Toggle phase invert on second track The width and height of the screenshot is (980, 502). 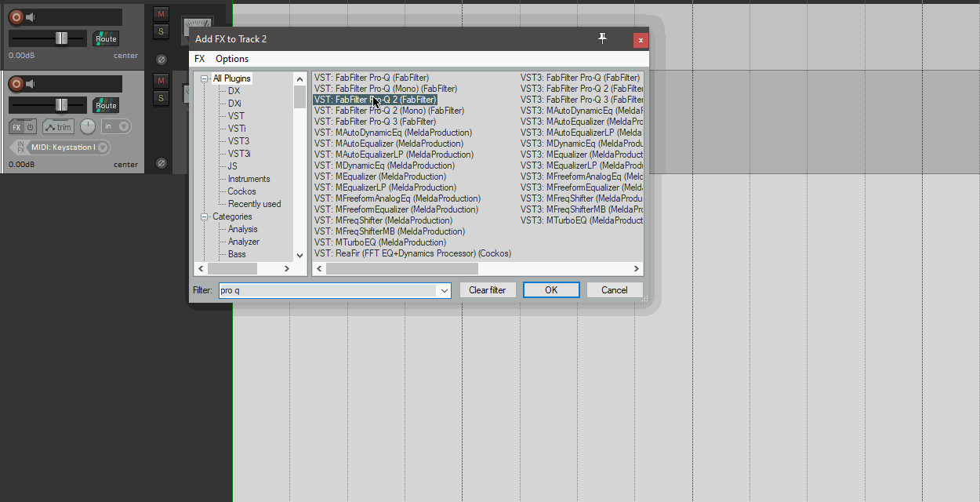click(x=161, y=163)
